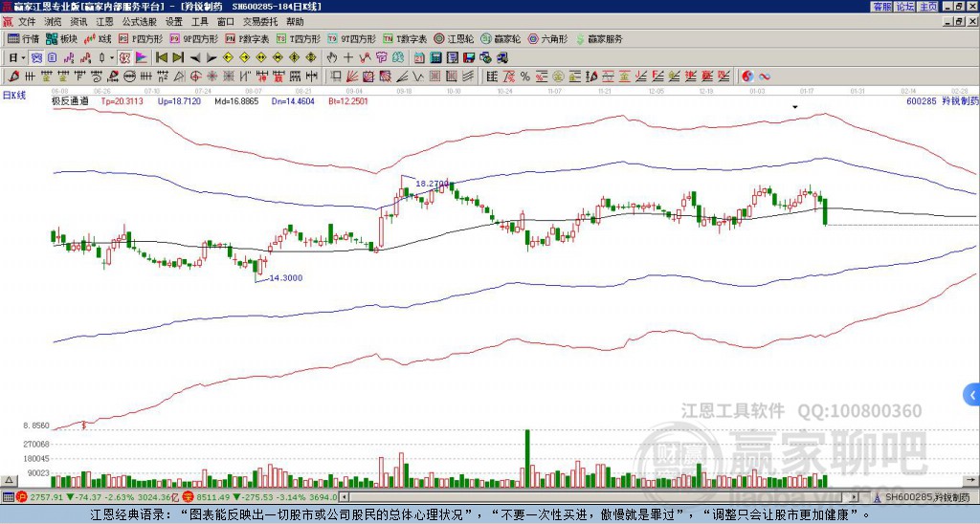980x524 pixels.
Task: Click the Up=18.7120 value
Action: tap(179, 100)
